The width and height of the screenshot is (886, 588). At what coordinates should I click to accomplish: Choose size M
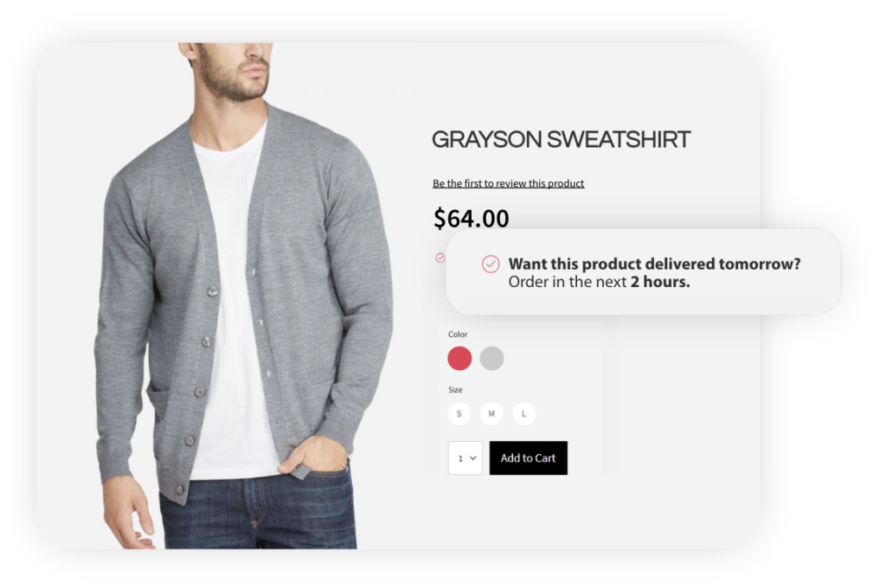click(491, 413)
